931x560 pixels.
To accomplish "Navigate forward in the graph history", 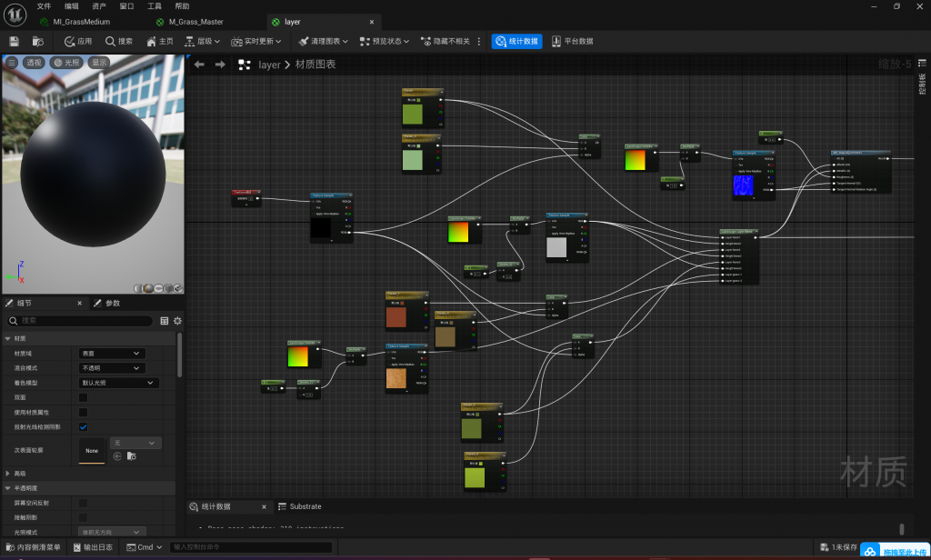I will pos(220,65).
